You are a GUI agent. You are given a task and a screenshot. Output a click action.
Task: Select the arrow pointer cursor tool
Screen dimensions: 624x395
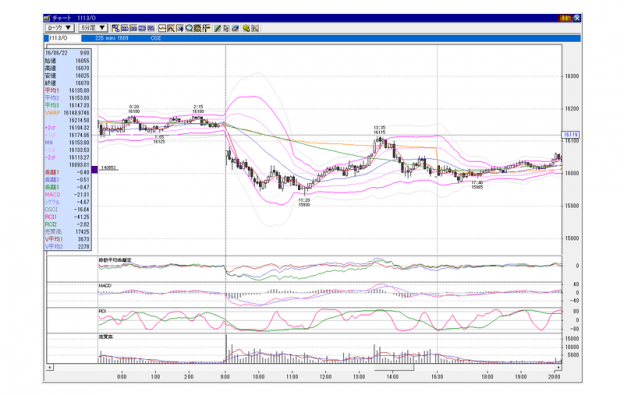point(226,28)
